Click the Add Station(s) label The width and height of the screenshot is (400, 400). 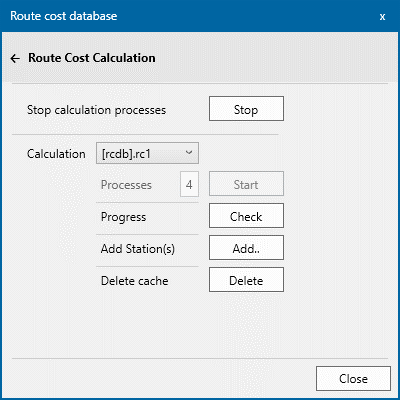tap(138, 249)
